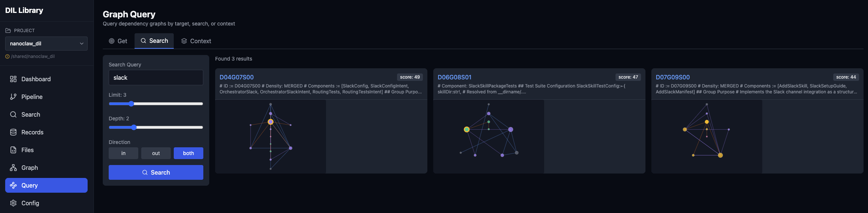Switch to the Context tab
868x213 pixels.
point(196,41)
